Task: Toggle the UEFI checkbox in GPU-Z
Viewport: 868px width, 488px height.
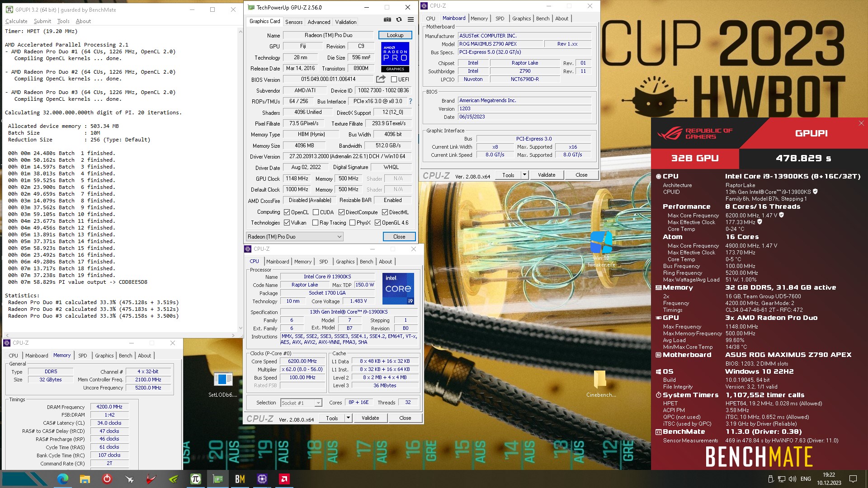Action: (x=394, y=80)
